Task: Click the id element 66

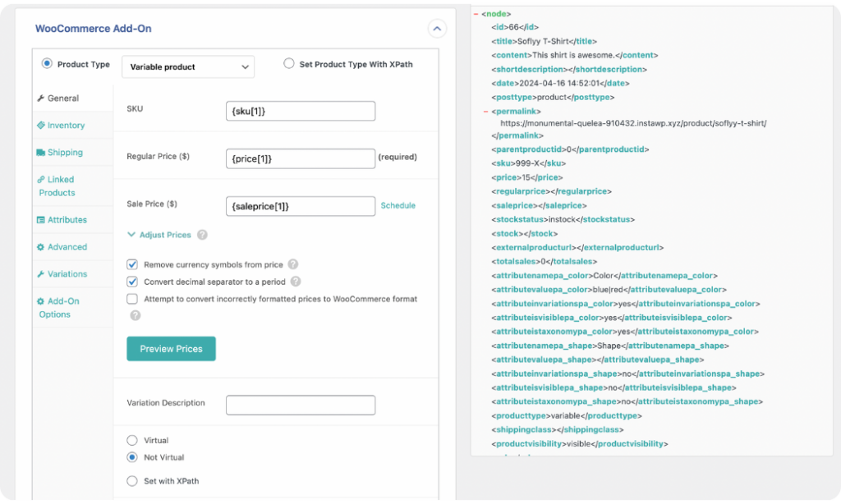Action: pyautogui.click(x=515, y=27)
